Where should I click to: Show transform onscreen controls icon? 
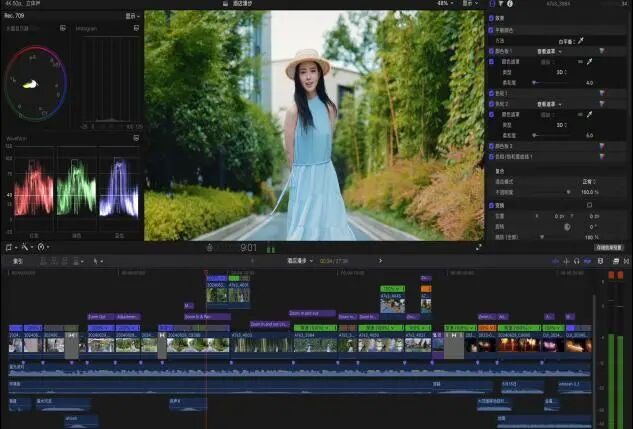click(x=589, y=205)
